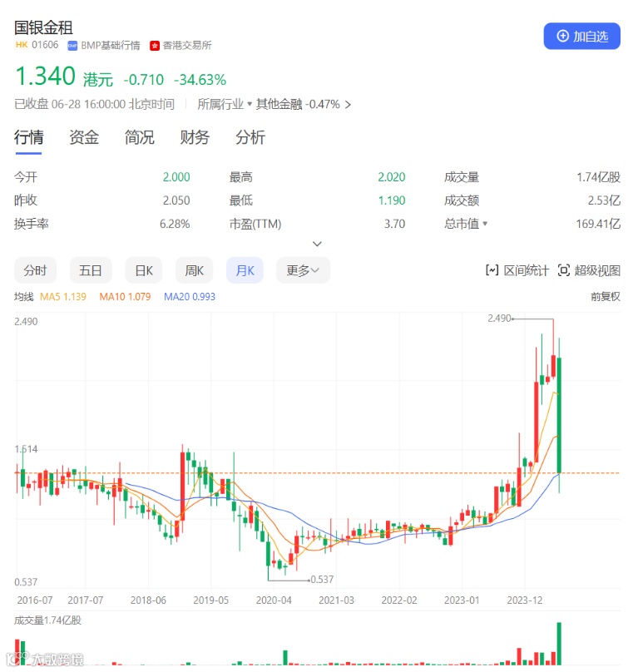Click the 换手率 value 6.28%
Image resolution: width=633 pixels, height=672 pixels.
175,224
